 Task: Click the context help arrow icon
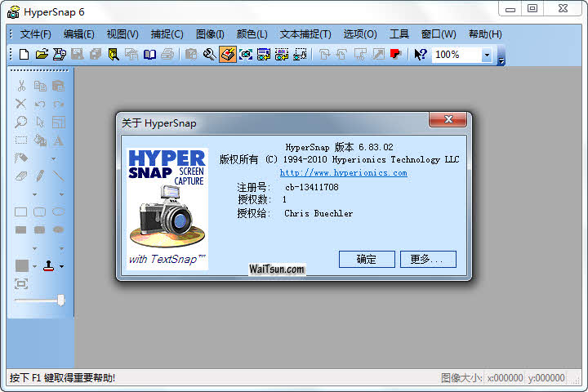(420, 55)
